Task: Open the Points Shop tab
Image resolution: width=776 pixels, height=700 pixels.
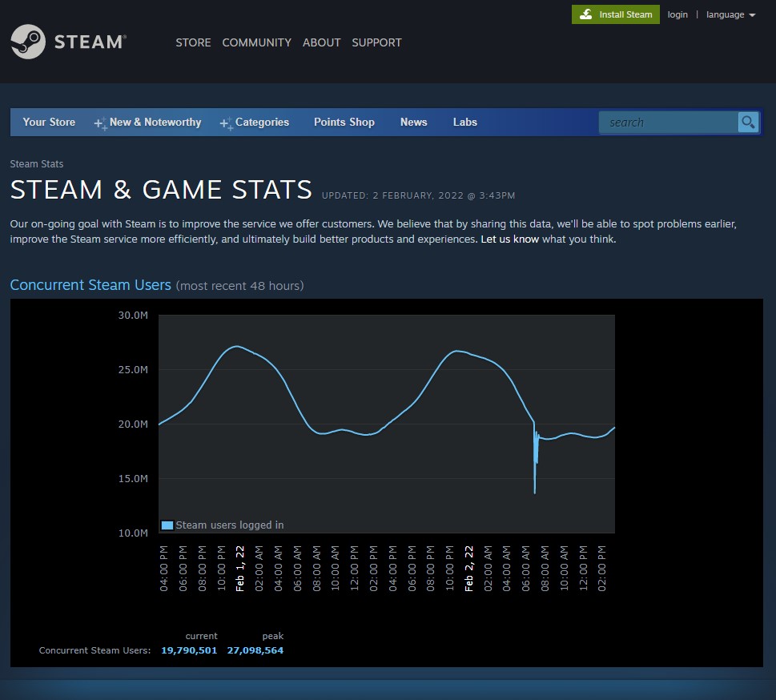Action: click(x=344, y=122)
